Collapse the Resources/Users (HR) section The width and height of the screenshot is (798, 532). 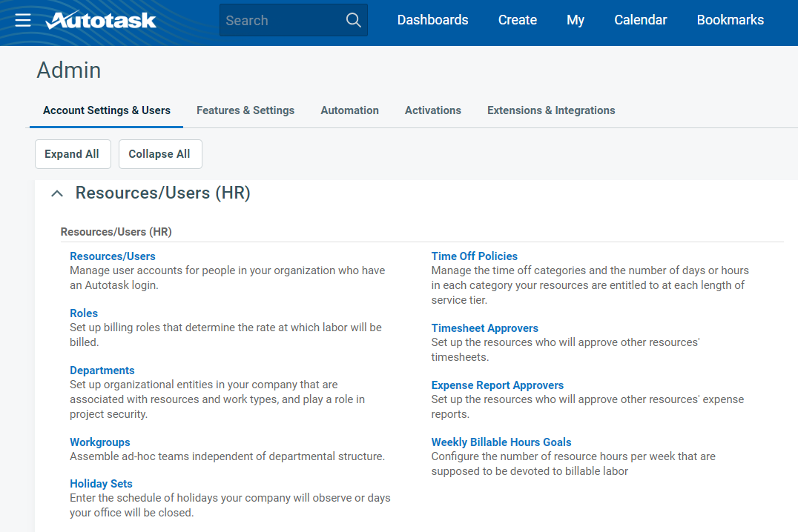(56, 193)
